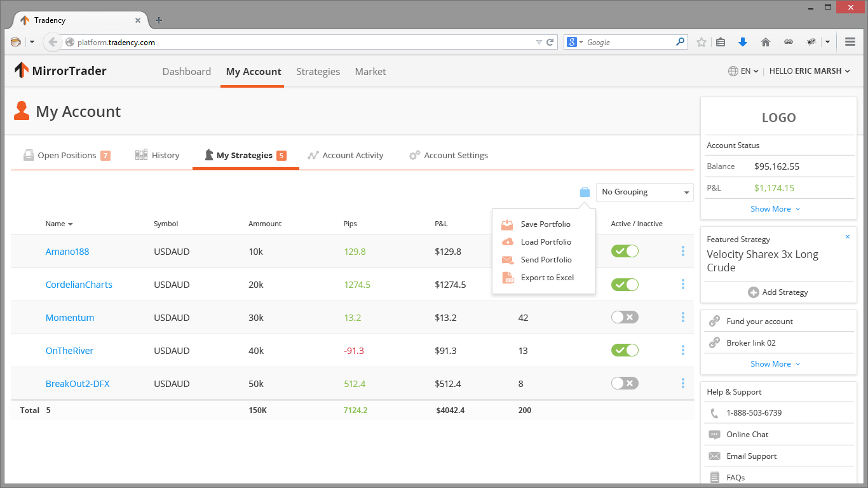This screenshot has width=868, height=488.
Task: Go to browser home icon
Action: point(766,42)
